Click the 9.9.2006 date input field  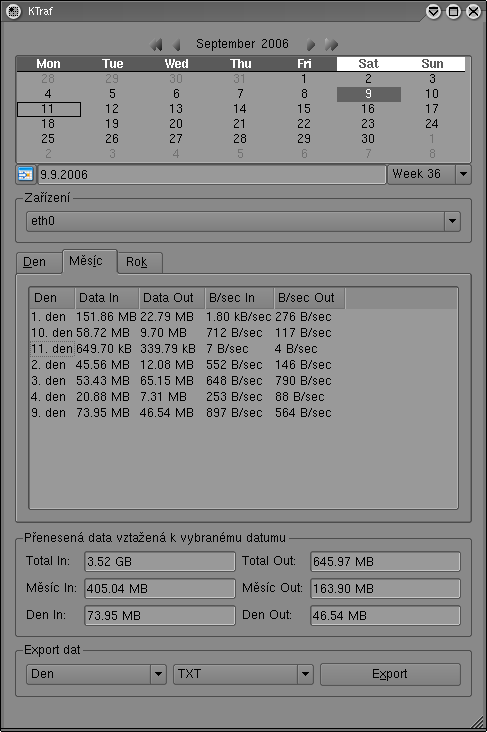(212, 175)
